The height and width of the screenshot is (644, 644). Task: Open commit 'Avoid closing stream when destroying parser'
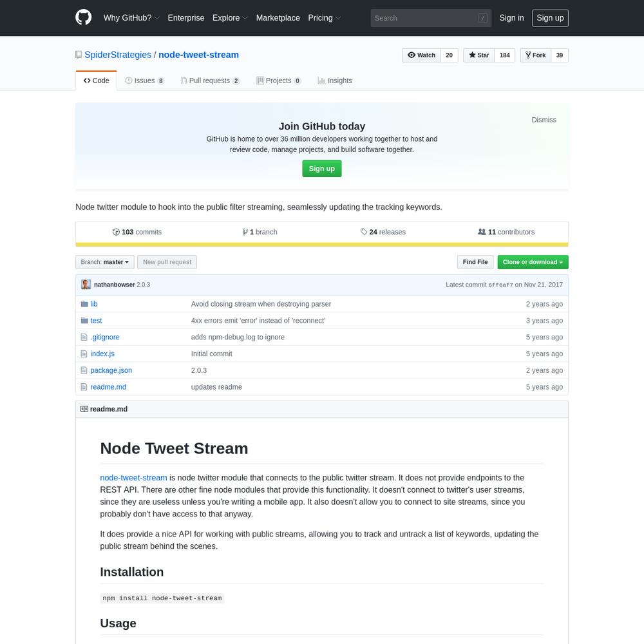click(261, 304)
